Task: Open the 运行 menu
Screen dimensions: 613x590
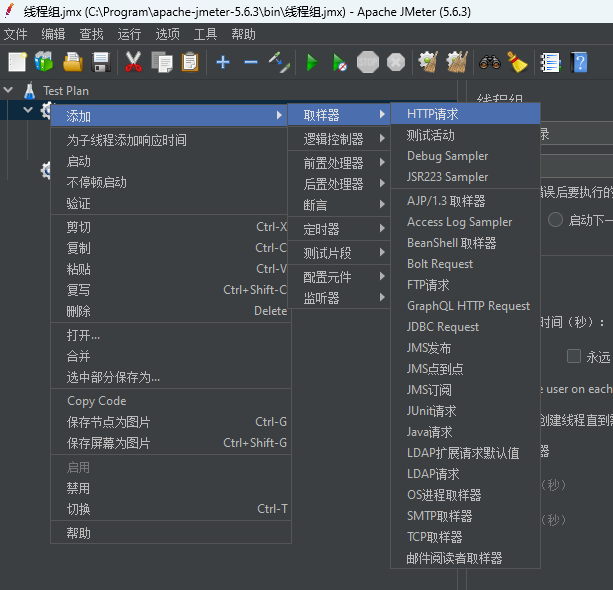Action: [x=129, y=34]
